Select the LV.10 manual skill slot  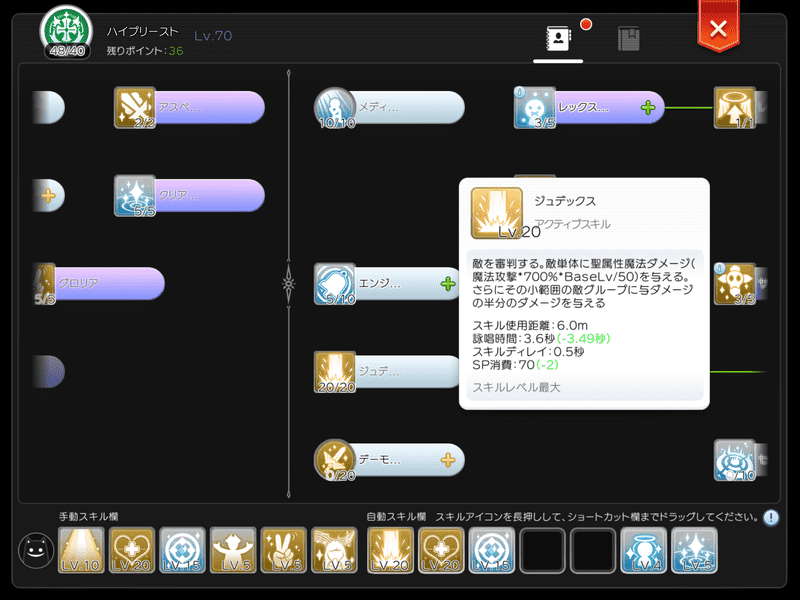coord(81,551)
